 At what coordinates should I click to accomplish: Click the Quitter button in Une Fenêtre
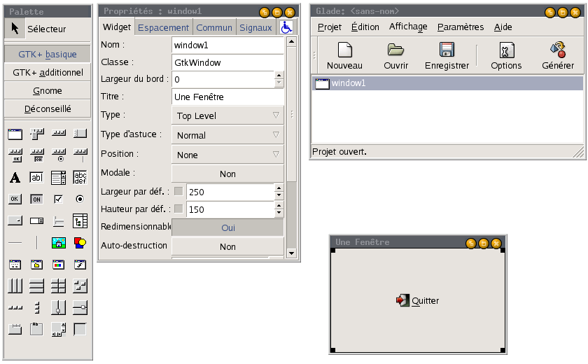[x=417, y=300]
